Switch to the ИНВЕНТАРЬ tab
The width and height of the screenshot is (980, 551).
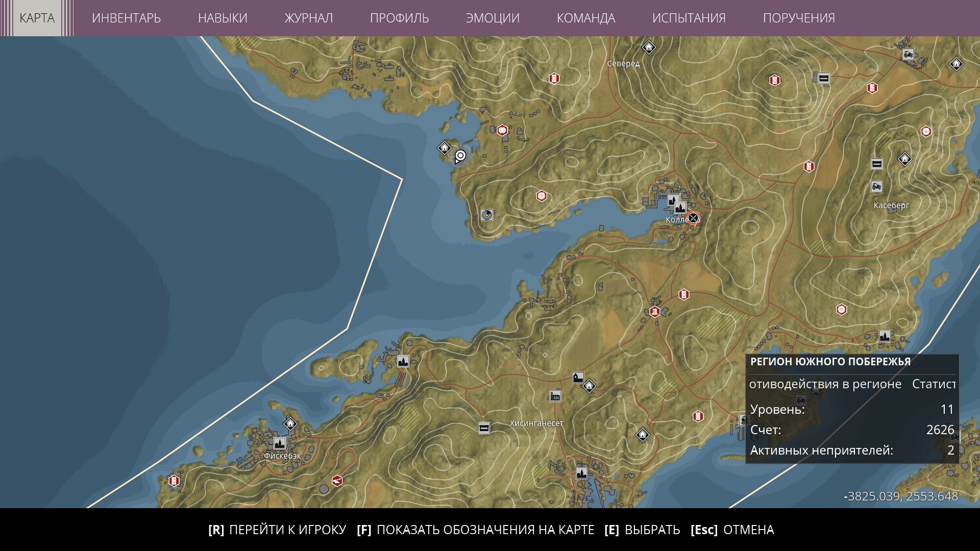(126, 18)
